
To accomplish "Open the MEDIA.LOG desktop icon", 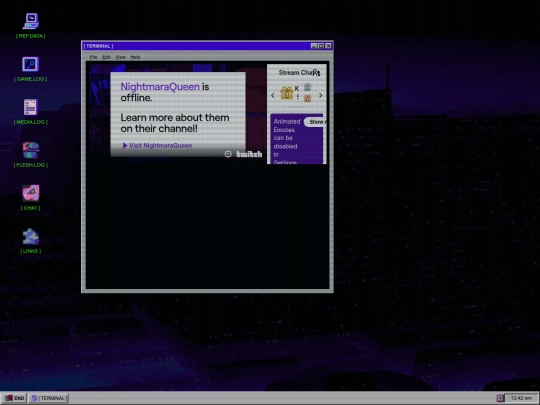I will pyautogui.click(x=31, y=112).
